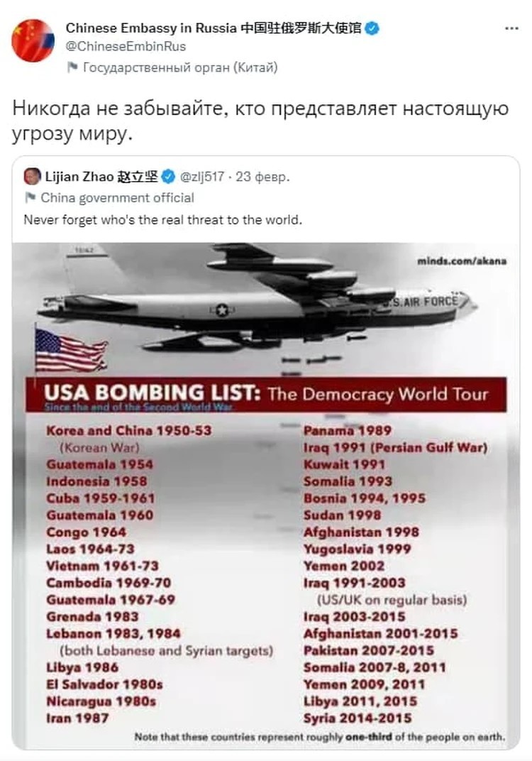Click the 23 февр. timestamp
Image resolution: width=532 pixels, height=761 pixels.
(x=262, y=177)
